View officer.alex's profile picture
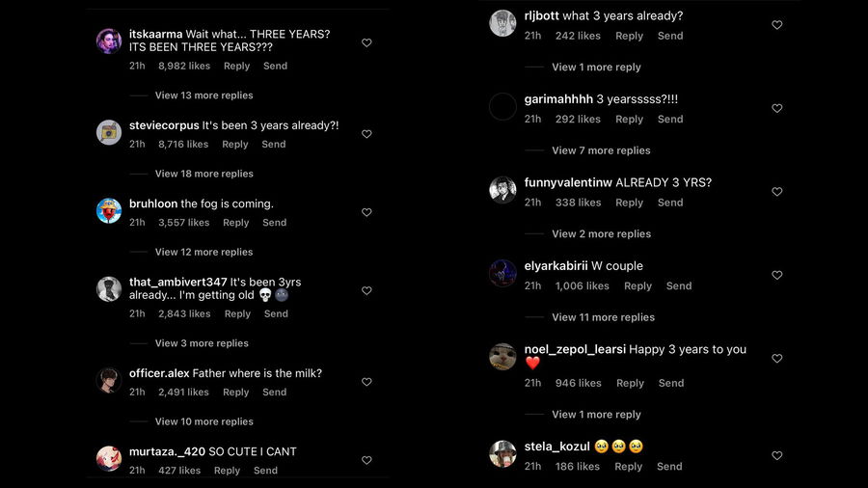 (109, 380)
